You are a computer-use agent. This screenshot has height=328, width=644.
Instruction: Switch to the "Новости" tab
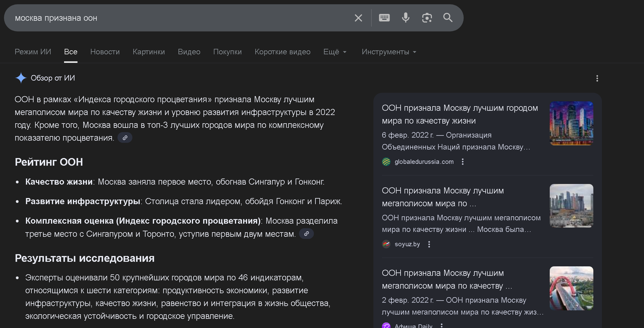(105, 52)
